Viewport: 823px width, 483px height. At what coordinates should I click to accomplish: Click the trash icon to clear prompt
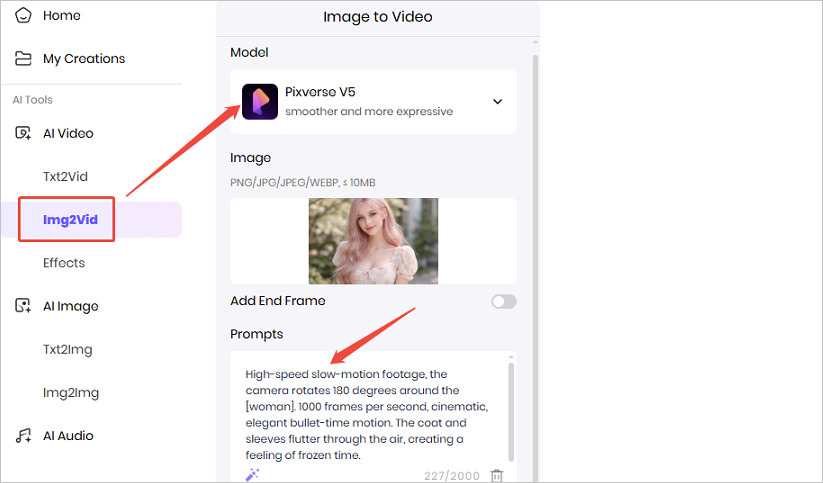point(497,476)
